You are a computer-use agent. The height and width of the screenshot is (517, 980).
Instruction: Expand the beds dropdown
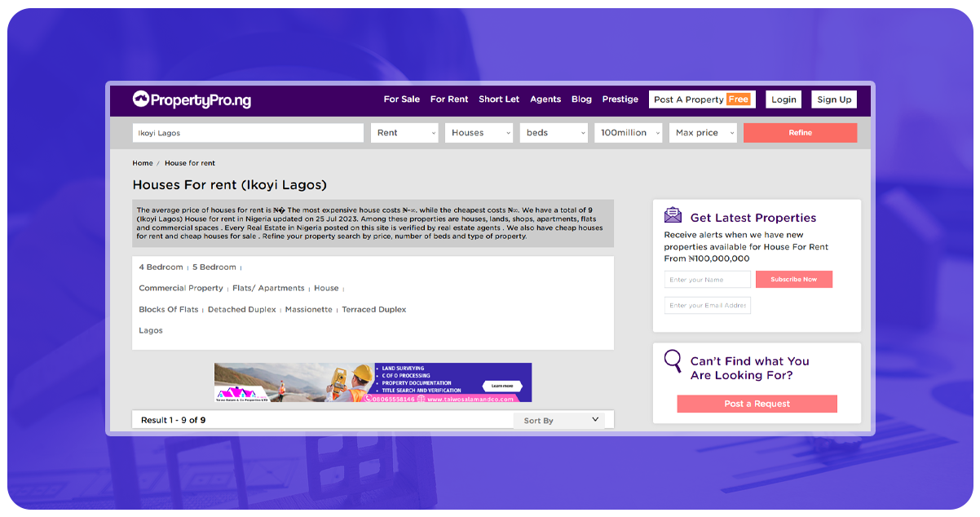click(x=554, y=133)
